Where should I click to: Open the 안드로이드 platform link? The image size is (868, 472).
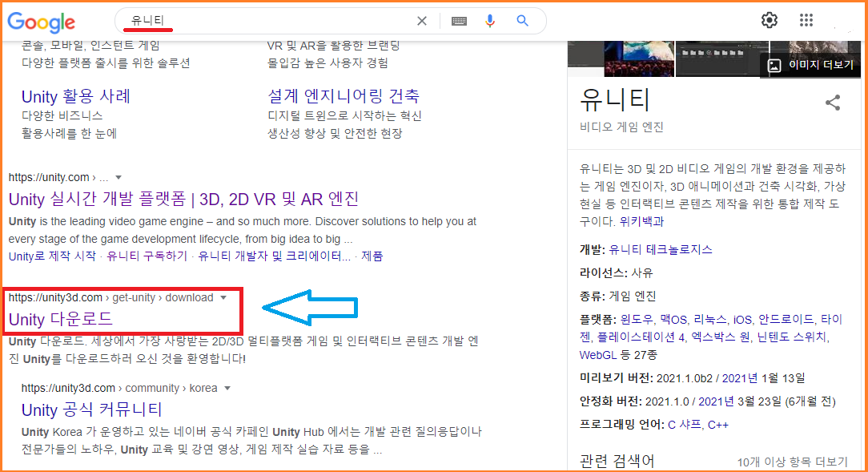pos(786,320)
